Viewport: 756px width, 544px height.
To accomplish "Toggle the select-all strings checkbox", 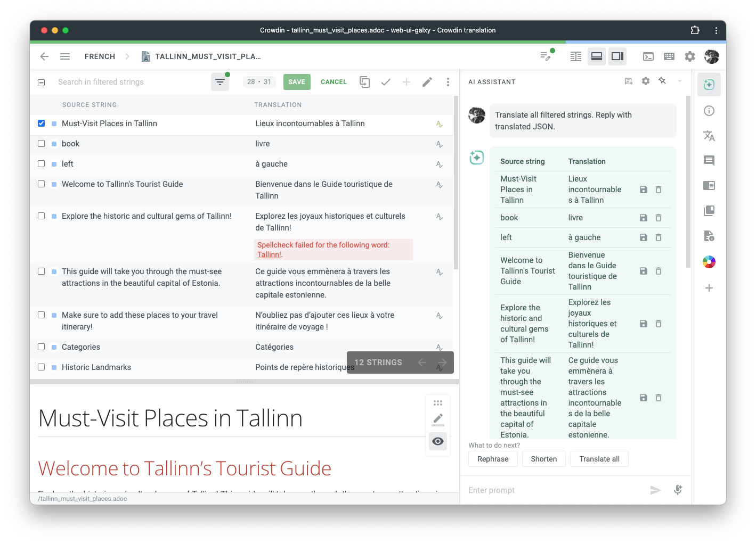I will [x=42, y=83].
